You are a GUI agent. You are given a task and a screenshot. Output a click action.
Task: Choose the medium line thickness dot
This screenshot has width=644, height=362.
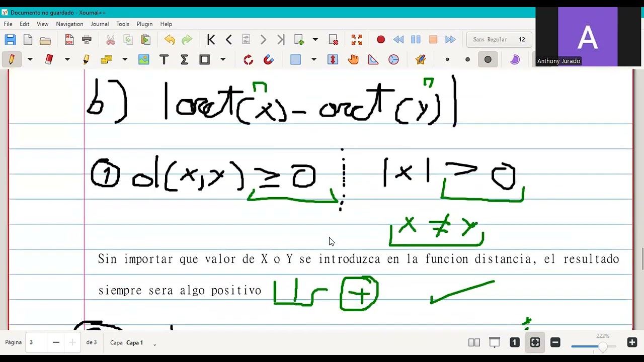coord(467,59)
